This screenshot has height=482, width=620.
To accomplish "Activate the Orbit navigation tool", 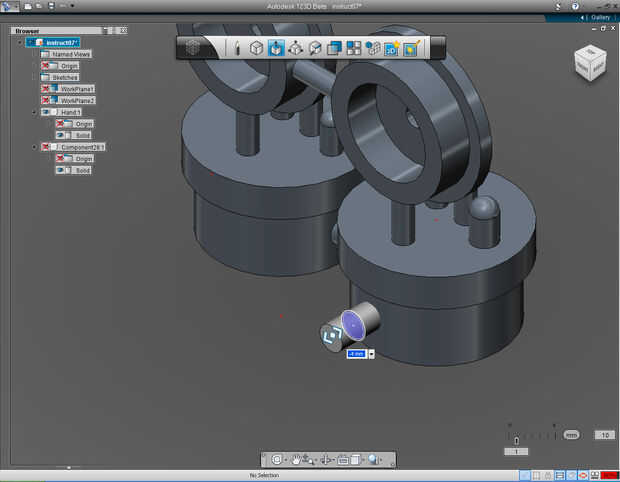I will click(277, 459).
